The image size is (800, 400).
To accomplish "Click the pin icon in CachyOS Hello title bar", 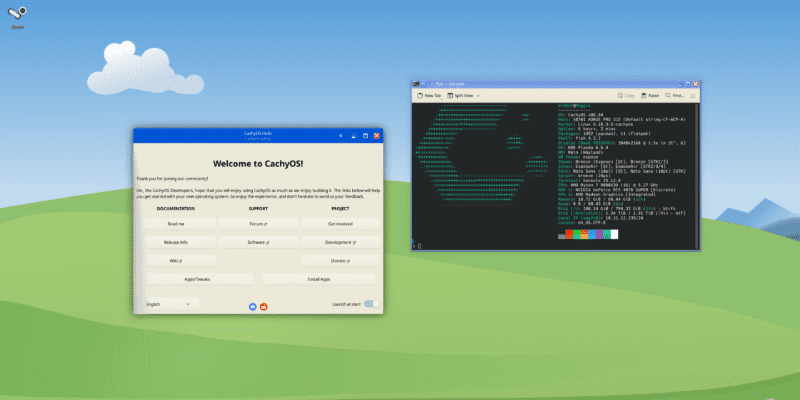I will [341, 136].
